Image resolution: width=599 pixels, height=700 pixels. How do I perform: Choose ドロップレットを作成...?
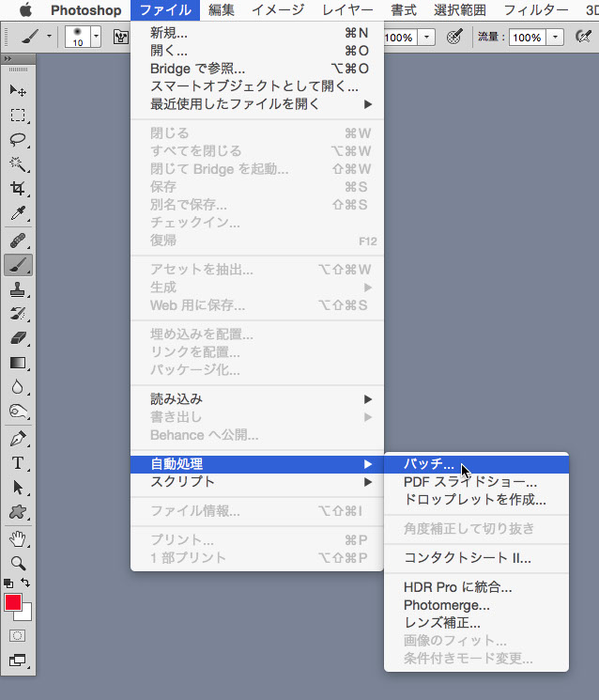point(476,500)
